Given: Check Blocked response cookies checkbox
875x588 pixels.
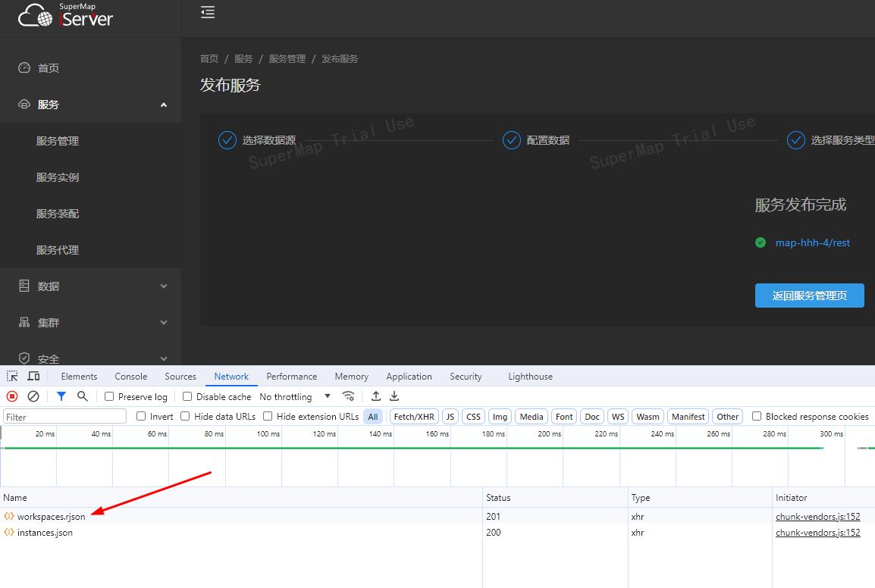Looking at the screenshot, I should click(757, 416).
